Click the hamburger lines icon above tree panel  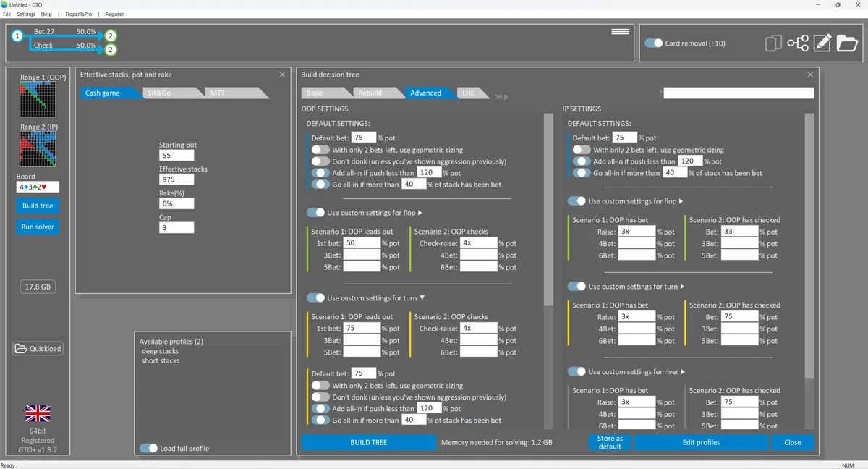620,32
